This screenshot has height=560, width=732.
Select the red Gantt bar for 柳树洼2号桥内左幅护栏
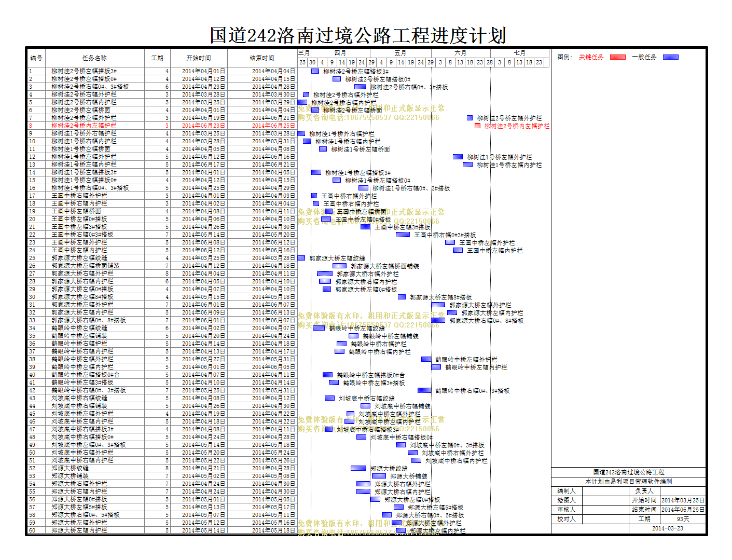pos(477,126)
